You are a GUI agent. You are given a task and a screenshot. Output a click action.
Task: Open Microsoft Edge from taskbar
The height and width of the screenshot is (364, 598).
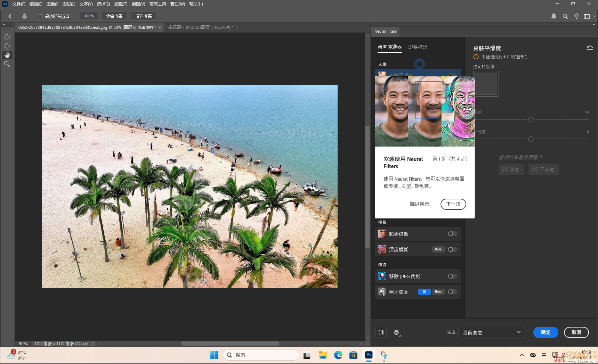coord(338,355)
